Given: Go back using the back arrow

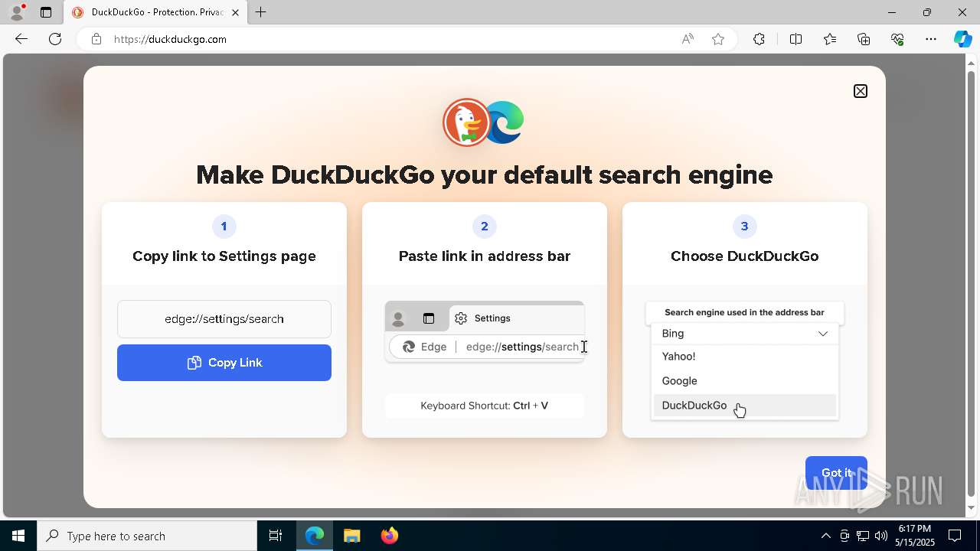Looking at the screenshot, I should (21, 39).
